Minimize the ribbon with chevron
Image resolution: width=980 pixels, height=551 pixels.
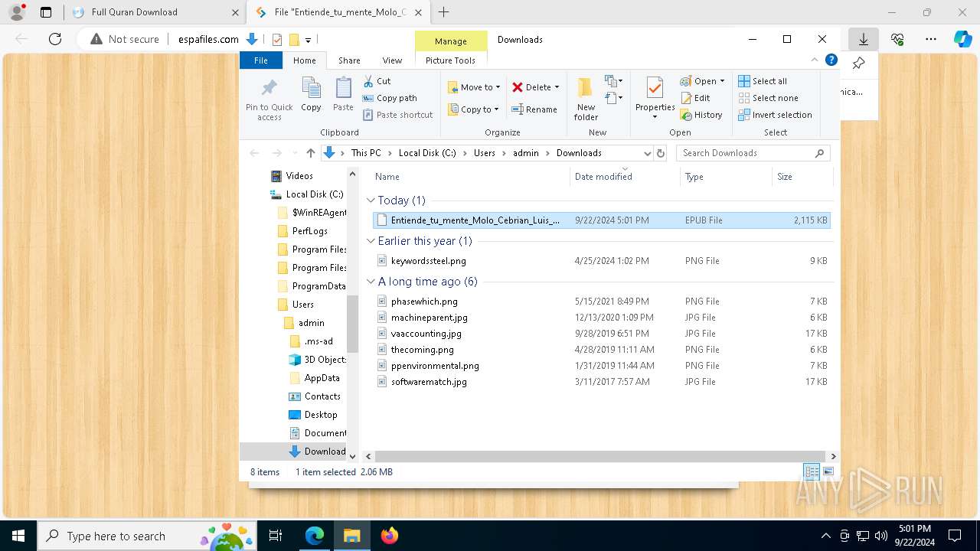point(815,60)
